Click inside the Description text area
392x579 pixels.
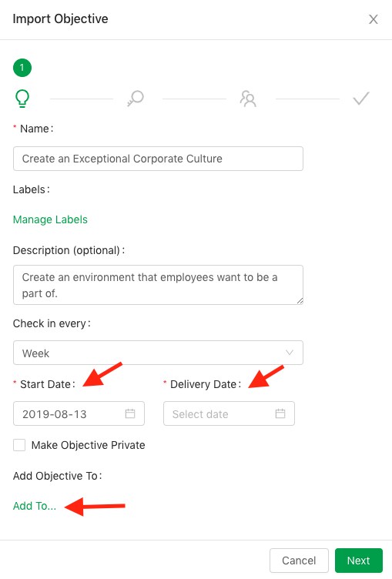coord(158,285)
